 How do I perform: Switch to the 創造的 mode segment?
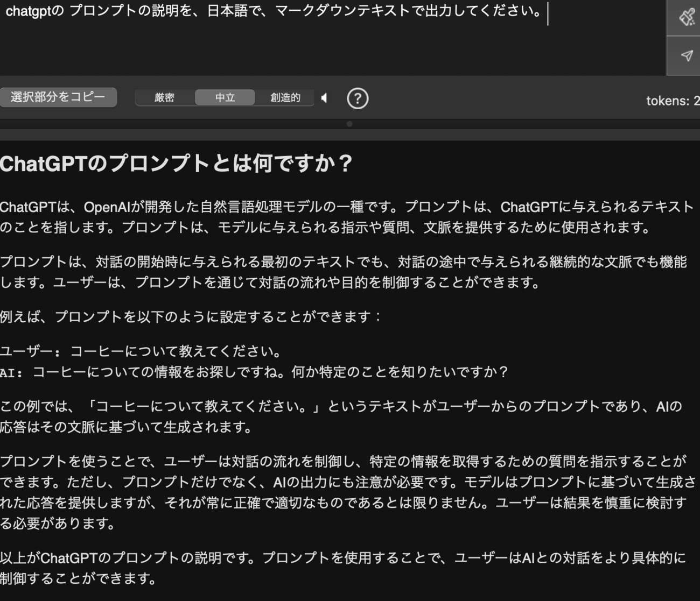(285, 97)
